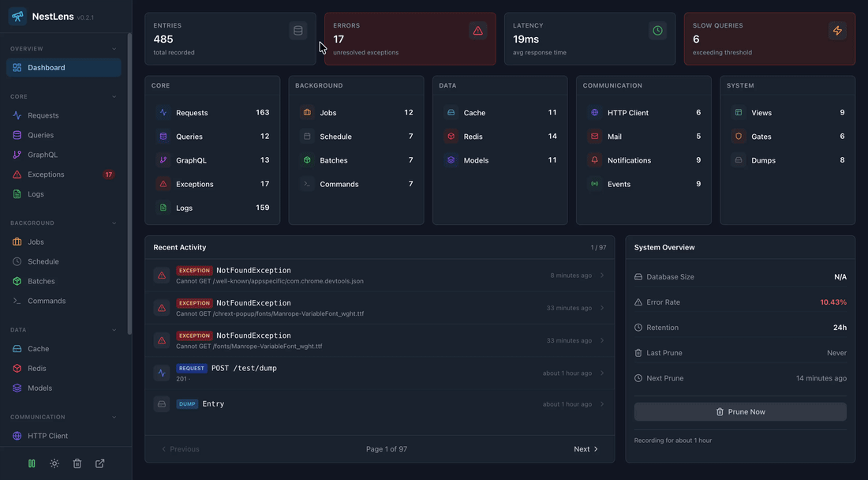Click the Batches icon in the sidebar
The height and width of the screenshot is (480, 868).
tap(16, 281)
